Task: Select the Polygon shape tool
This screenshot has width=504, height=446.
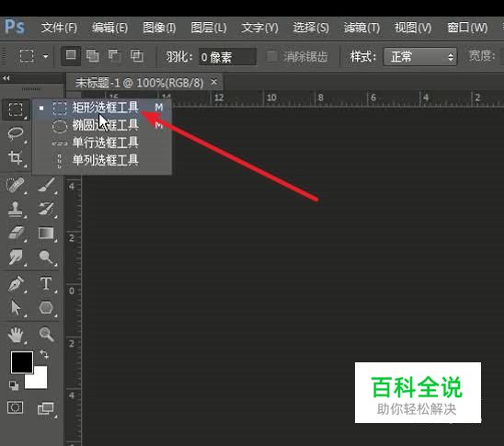Action: click(x=46, y=308)
